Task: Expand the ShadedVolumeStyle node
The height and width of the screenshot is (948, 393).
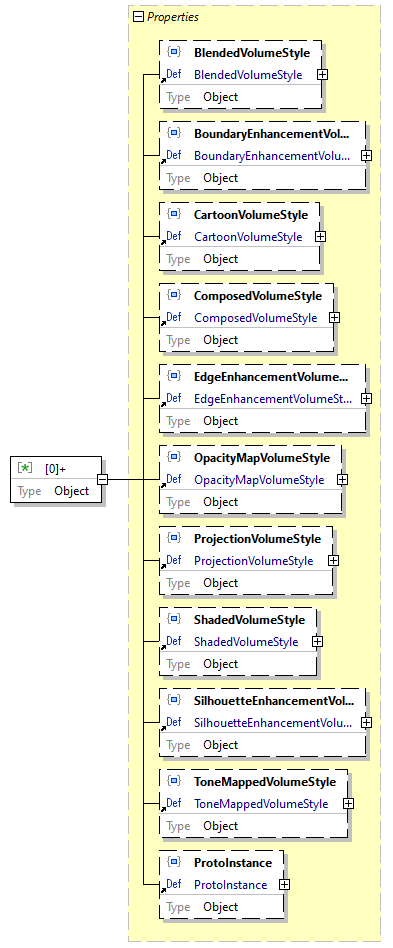Action: [x=317, y=641]
